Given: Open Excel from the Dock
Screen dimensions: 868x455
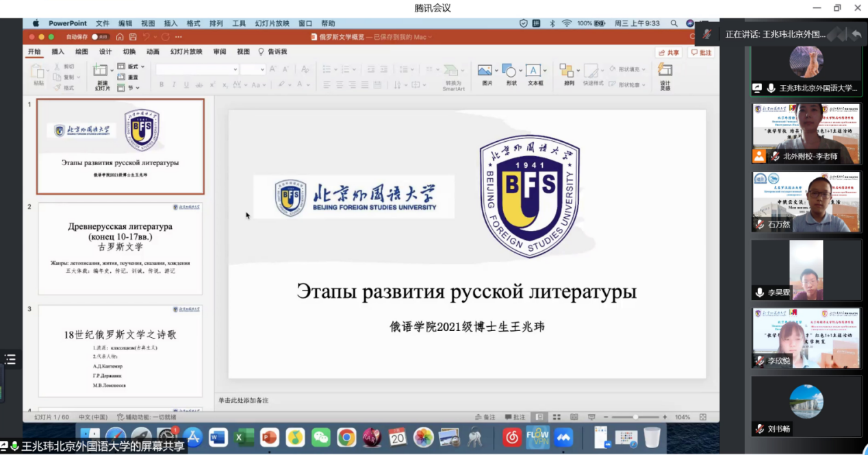Looking at the screenshot, I should point(243,437).
